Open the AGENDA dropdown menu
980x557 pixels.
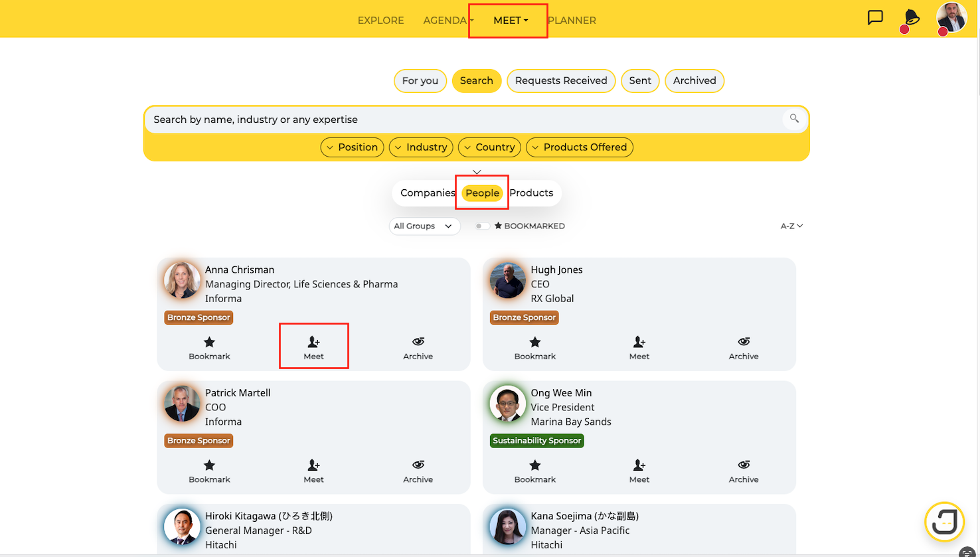click(448, 21)
